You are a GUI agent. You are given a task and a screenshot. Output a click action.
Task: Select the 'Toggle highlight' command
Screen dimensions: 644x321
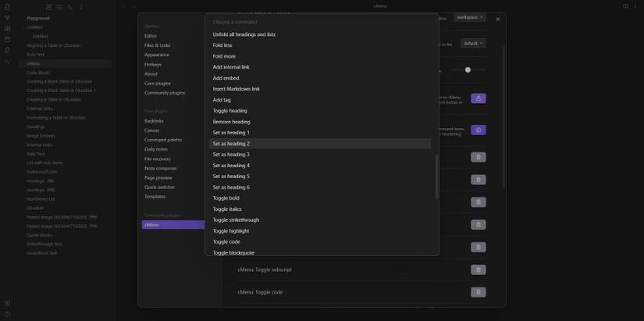(320, 230)
